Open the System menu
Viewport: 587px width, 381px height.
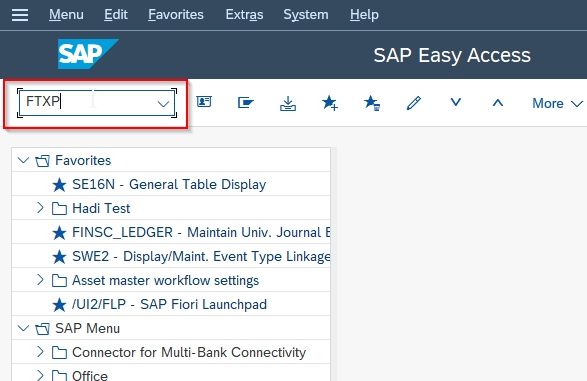[306, 15]
